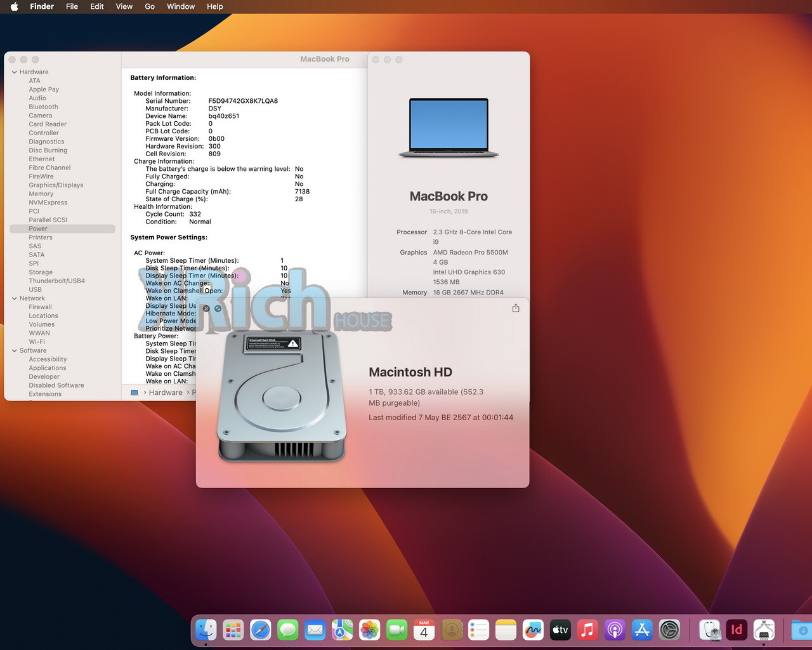Select Power in the Hardware sidebar
The image size is (812, 650).
63,229
